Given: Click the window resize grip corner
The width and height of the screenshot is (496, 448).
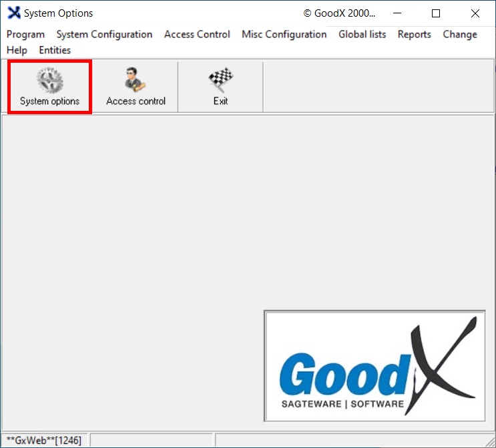Looking at the screenshot, I should point(490,441).
